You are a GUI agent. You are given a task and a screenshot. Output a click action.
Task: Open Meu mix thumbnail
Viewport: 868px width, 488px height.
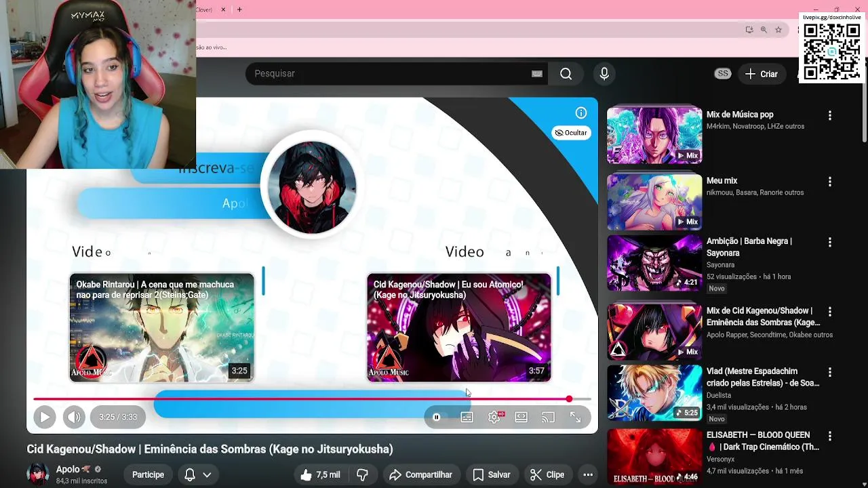pos(654,201)
